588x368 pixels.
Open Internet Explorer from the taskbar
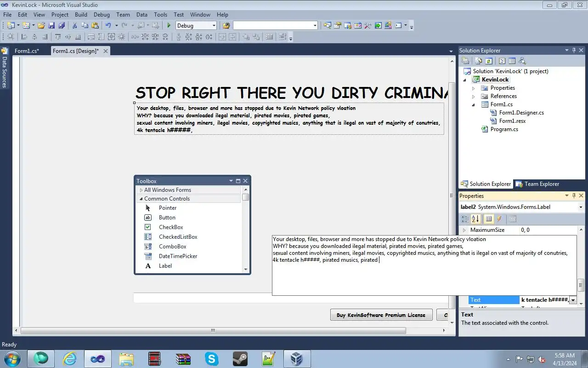click(69, 359)
